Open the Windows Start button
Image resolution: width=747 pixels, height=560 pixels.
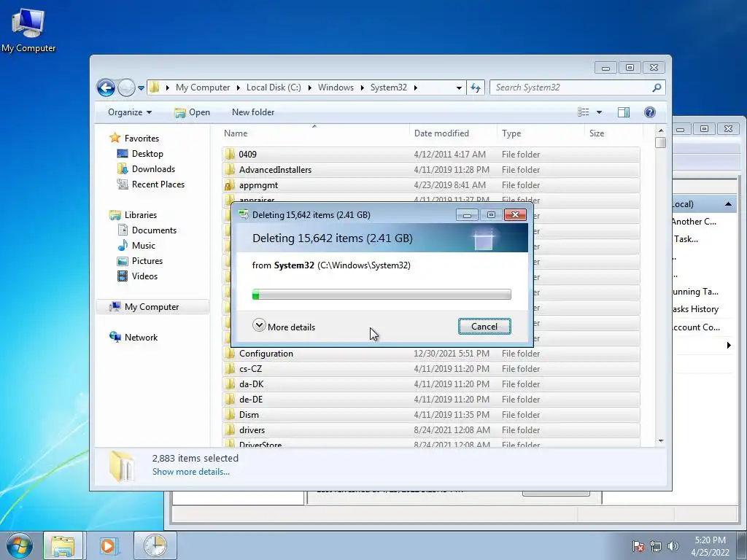click(x=20, y=545)
